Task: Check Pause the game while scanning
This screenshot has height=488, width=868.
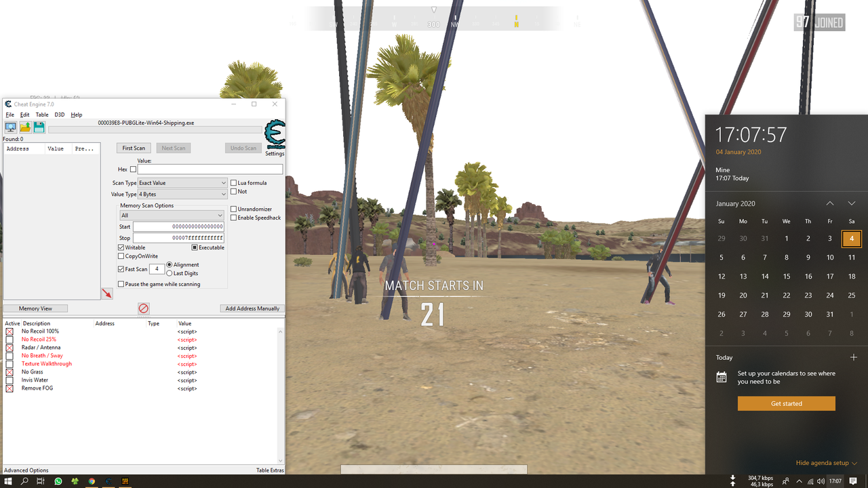Action: (x=121, y=284)
